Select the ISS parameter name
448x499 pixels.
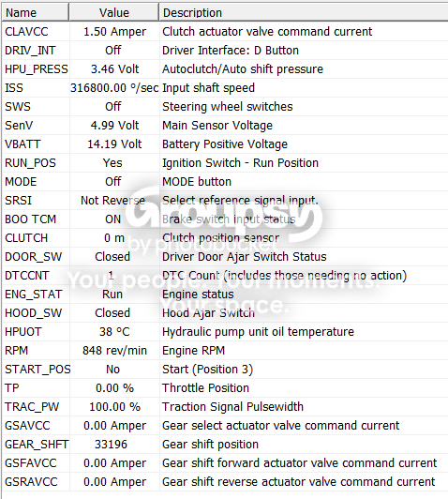pyautogui.click(x=14, y=88)
